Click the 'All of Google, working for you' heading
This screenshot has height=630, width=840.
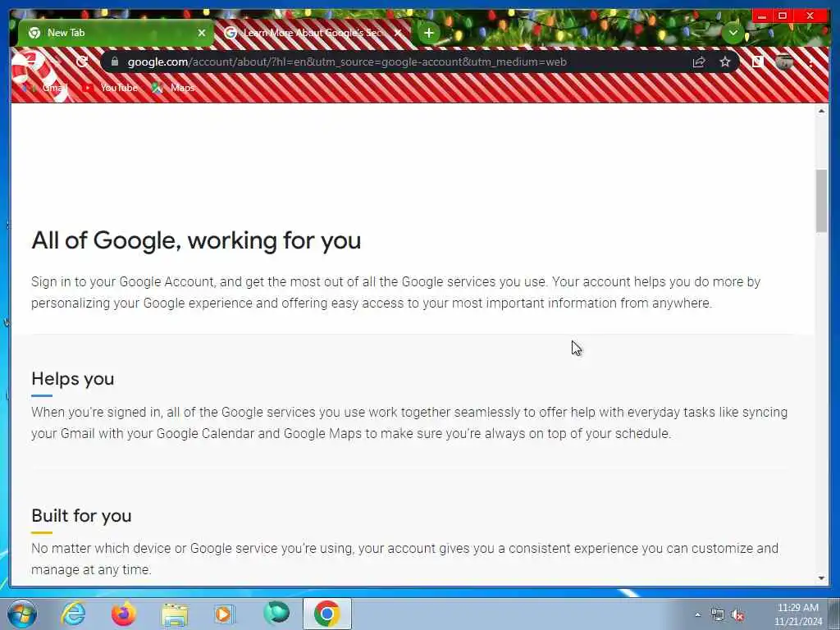pyautogui.click(x=196, y=240)
